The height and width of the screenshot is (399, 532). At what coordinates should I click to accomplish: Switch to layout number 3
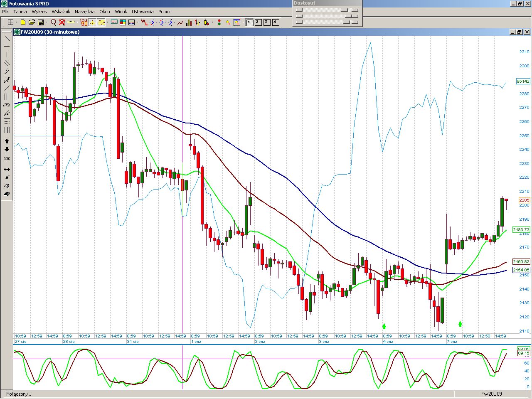[x=267, y=22]
